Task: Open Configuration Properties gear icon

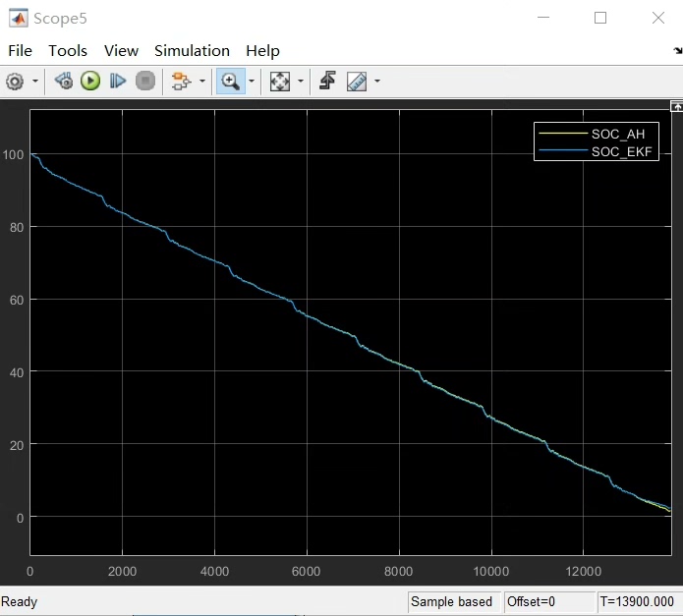Action: coord(15,82)
